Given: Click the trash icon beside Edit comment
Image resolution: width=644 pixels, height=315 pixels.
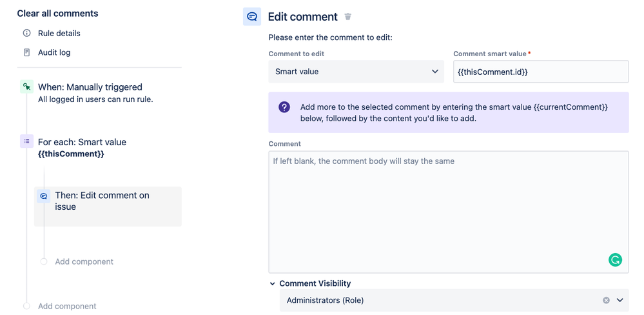Looking at the screenshot, I should (348, 17).
